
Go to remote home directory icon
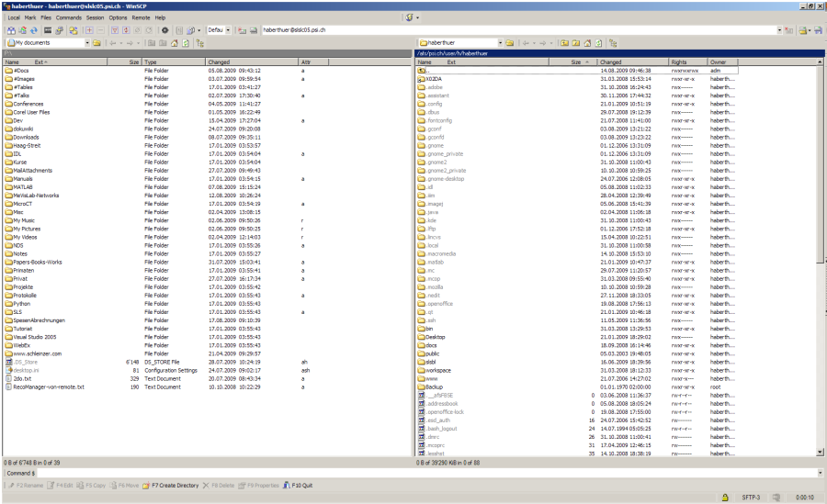(x=587, y=43)
